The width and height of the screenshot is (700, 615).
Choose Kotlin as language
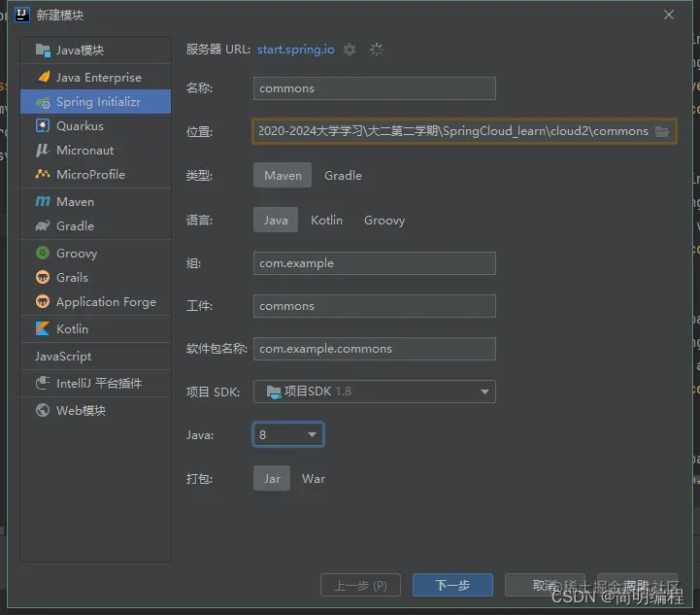click(326, 220)
